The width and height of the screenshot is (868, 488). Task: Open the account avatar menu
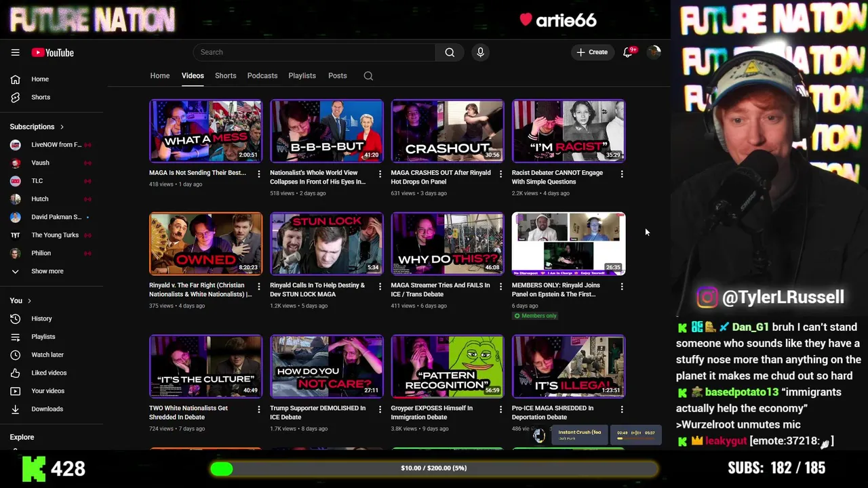pos(654,52)
